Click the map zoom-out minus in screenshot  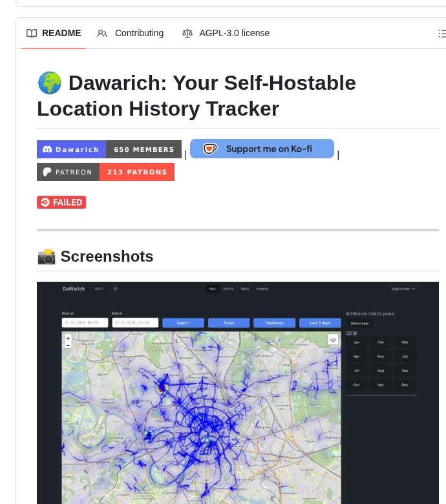click(x=68, y=345)
